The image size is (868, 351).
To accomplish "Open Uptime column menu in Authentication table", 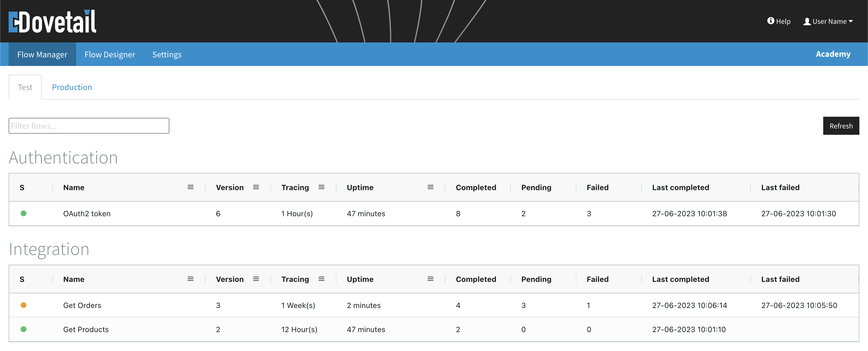I will (x=430, y=187).
